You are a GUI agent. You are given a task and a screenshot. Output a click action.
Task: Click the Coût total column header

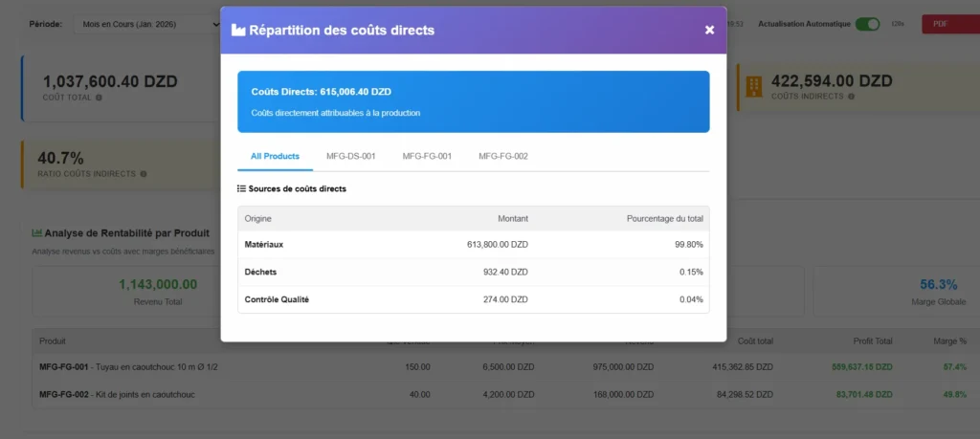coord(755,340)
